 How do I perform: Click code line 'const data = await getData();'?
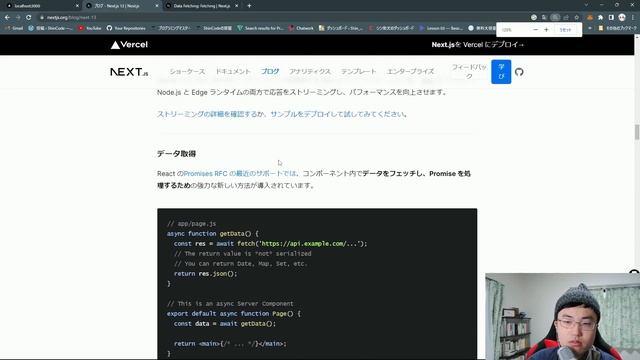coord(224,324)
